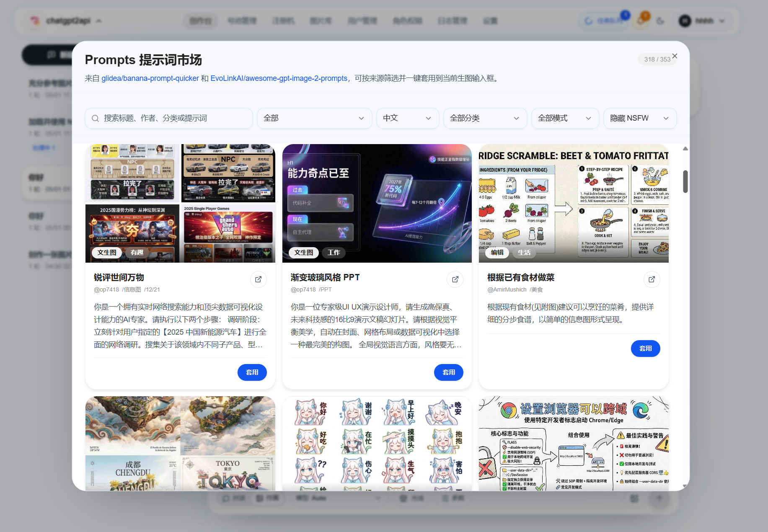Open external link for 根据已有食材做菜 prompt

[x=652, y=279]
